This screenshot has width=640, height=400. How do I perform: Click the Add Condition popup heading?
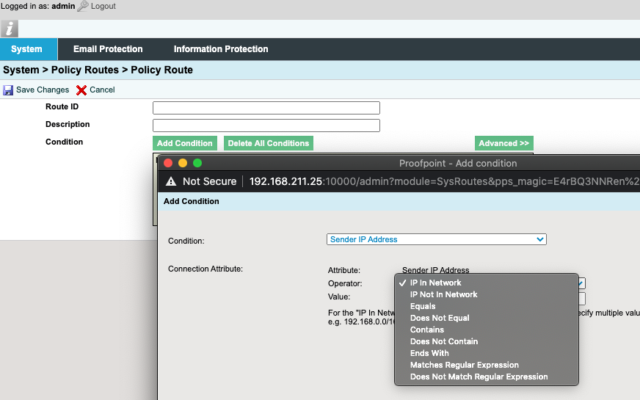tap(191, 201)
